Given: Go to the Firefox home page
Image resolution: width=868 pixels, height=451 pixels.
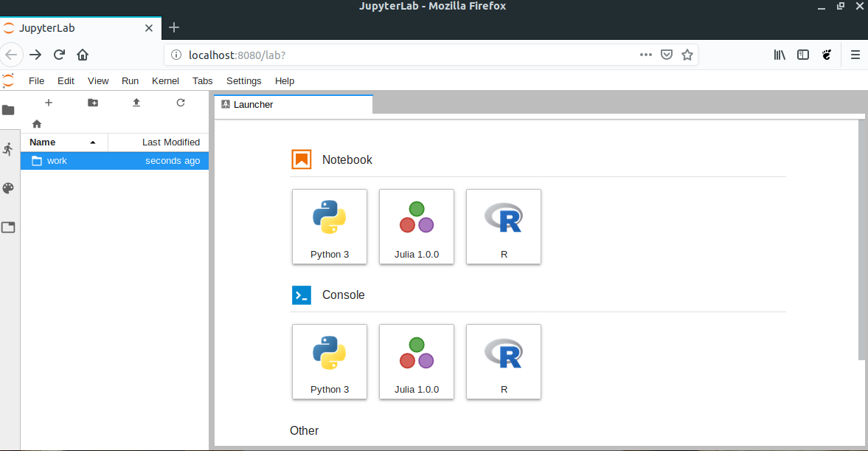Looking at the screenshot, I should pos(83,55).
